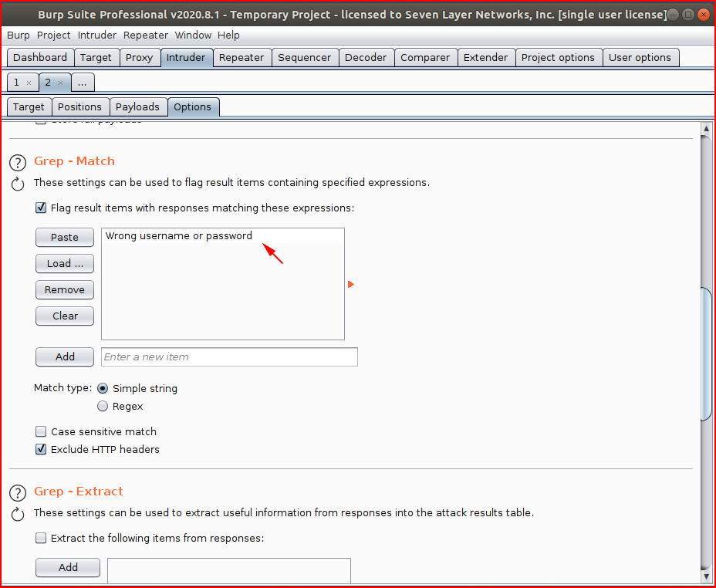Close the Burp Suite window
The width and height of the screenshot is (716, 588).
[x=704, y=15]
